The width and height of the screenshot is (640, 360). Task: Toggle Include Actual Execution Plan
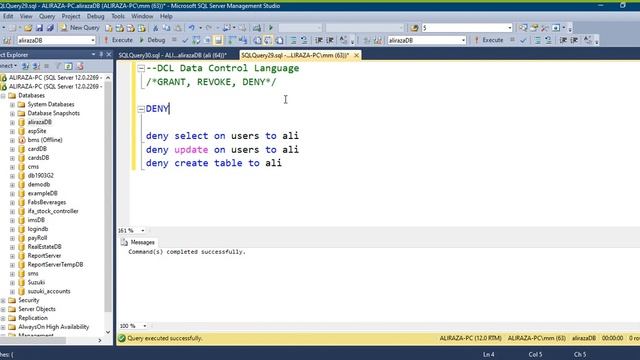point(232,40)
